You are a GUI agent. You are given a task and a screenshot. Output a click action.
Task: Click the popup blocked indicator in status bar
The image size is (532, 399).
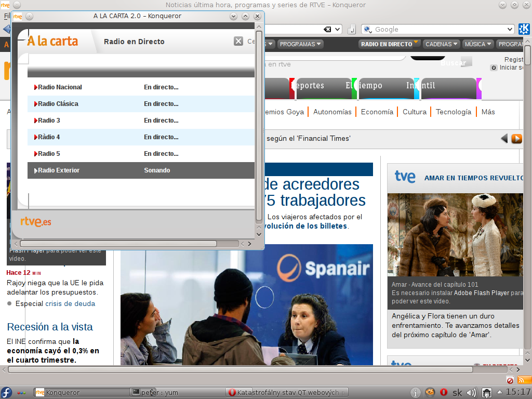tap(510, 380)
